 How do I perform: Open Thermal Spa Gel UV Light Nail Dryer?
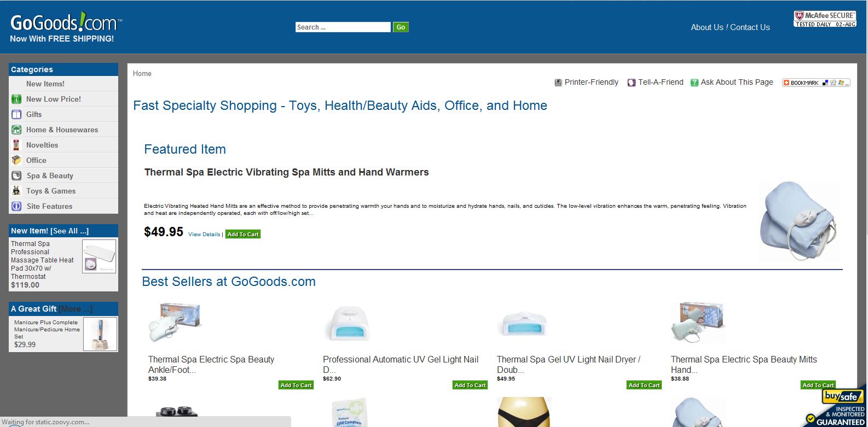pos(569,364)
